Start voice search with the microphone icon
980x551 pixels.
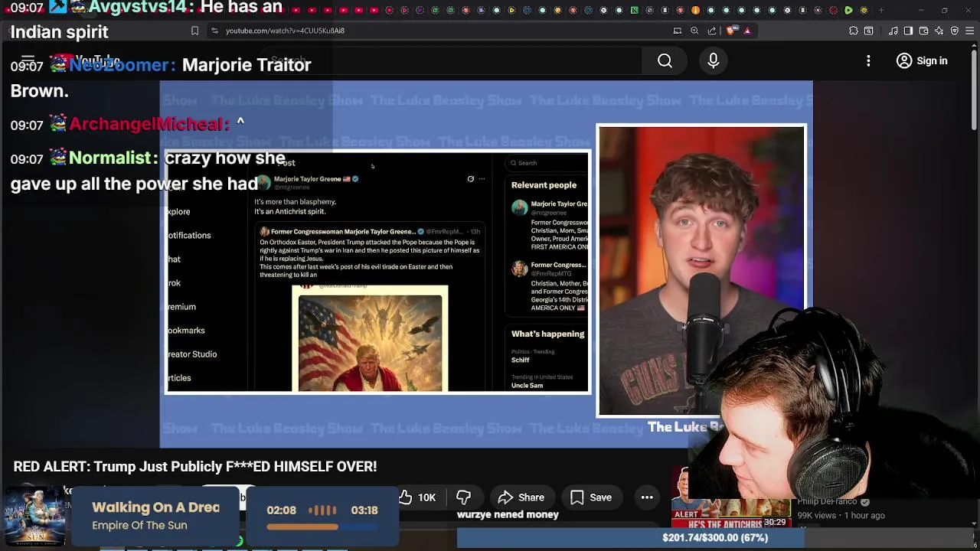tap(713, 60)
